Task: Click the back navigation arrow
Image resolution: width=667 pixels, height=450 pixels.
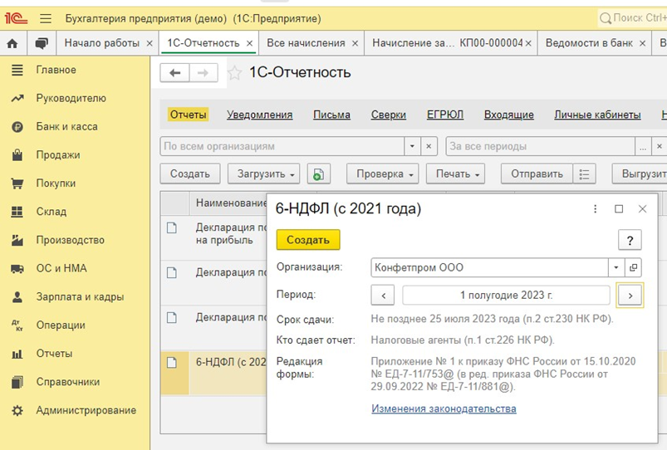Action: click(x=174, y=73)
